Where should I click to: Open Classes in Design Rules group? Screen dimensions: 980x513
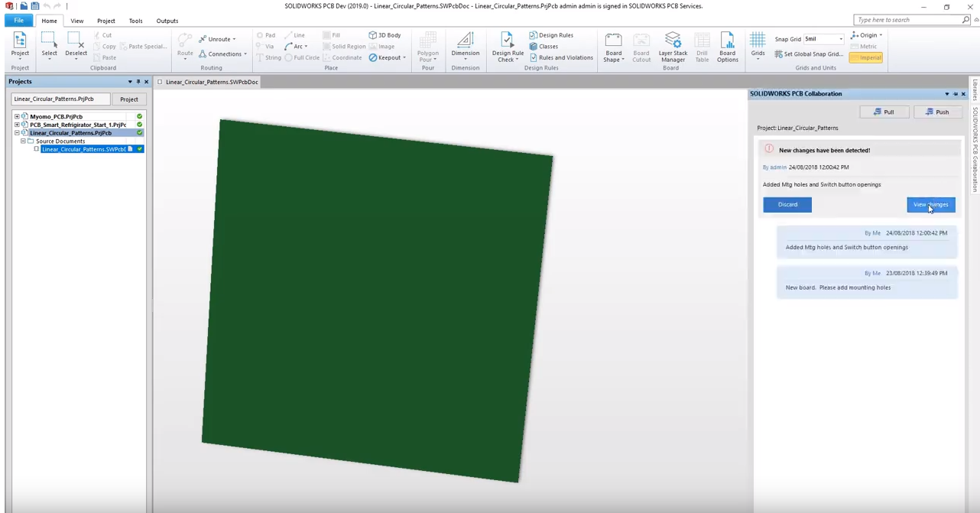[x=544, y=47]
